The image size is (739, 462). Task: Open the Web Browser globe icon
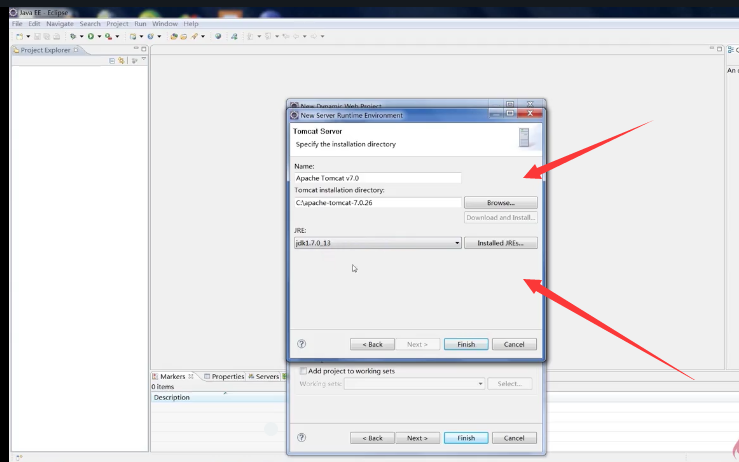pyautogui.click(x=218, y=36)
